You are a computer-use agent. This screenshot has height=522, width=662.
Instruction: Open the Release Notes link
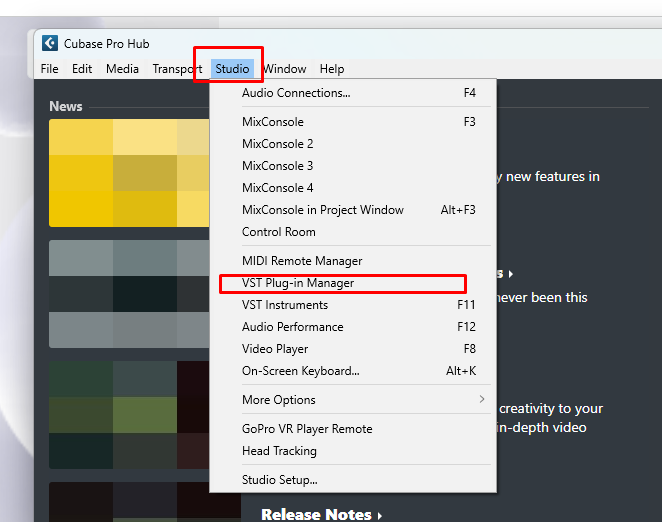pyautogui.click(x=321, y=515)
